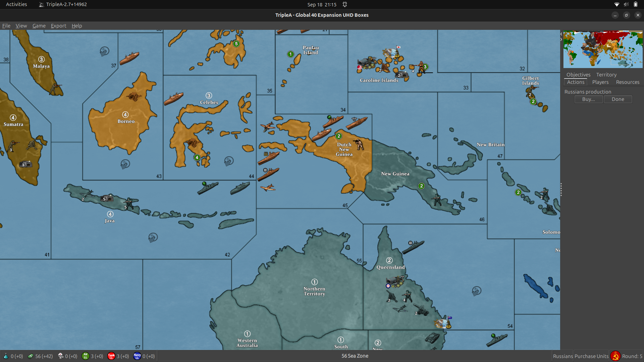Select the infantry unit in New Guinea

point(437,199)
